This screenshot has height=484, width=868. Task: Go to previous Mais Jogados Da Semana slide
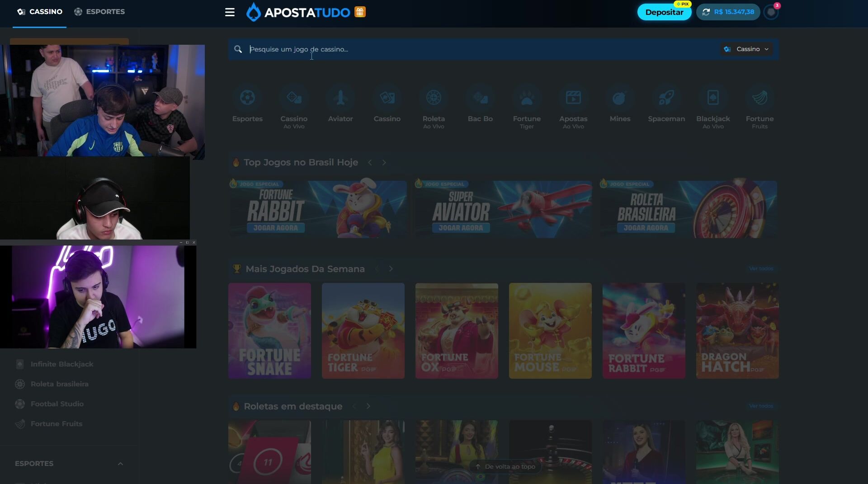[377, 269]
